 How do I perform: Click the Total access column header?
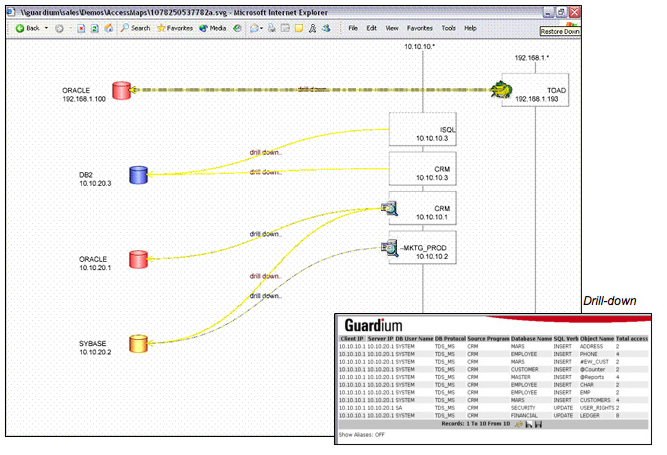pyautogui.click(x=632, y=338)
